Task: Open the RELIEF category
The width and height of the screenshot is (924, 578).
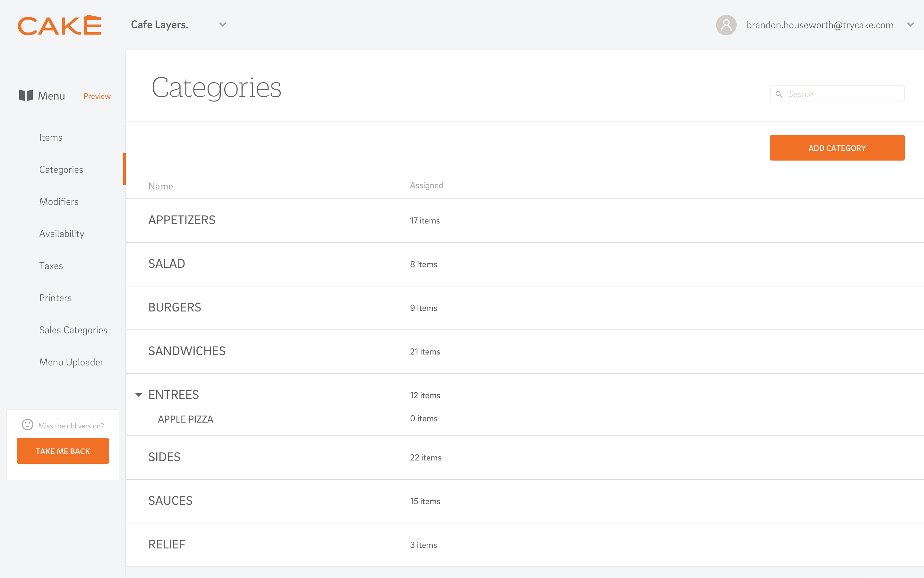Action: pos(167,544)
